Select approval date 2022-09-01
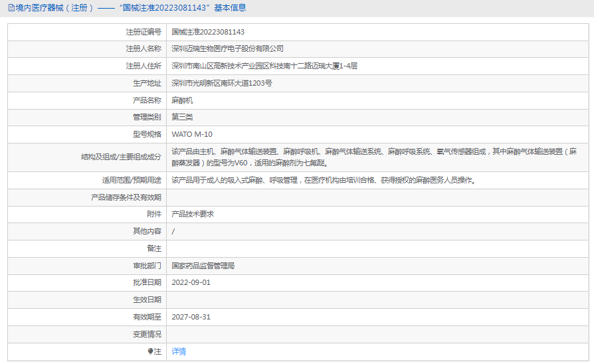The width and height of the screenshot is (594, 364). [x=191, y=283]
